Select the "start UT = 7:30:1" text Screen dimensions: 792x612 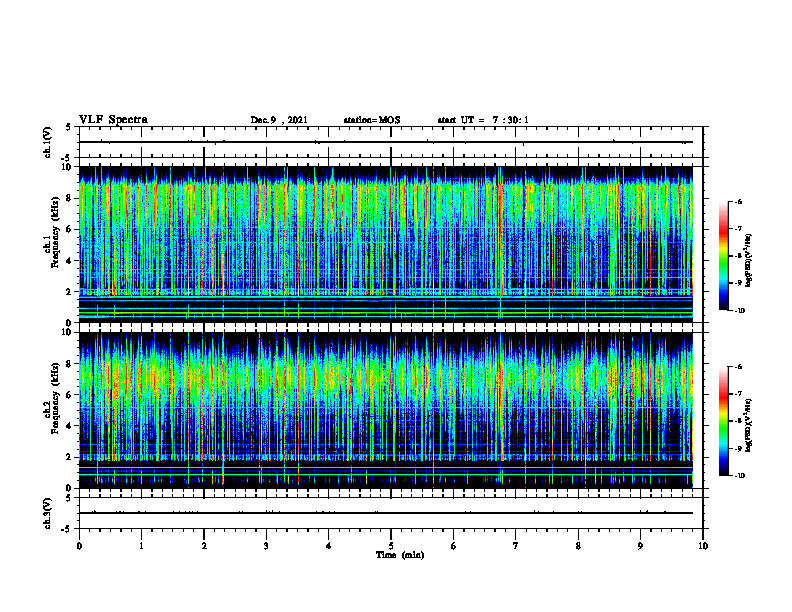pos(483,120)
